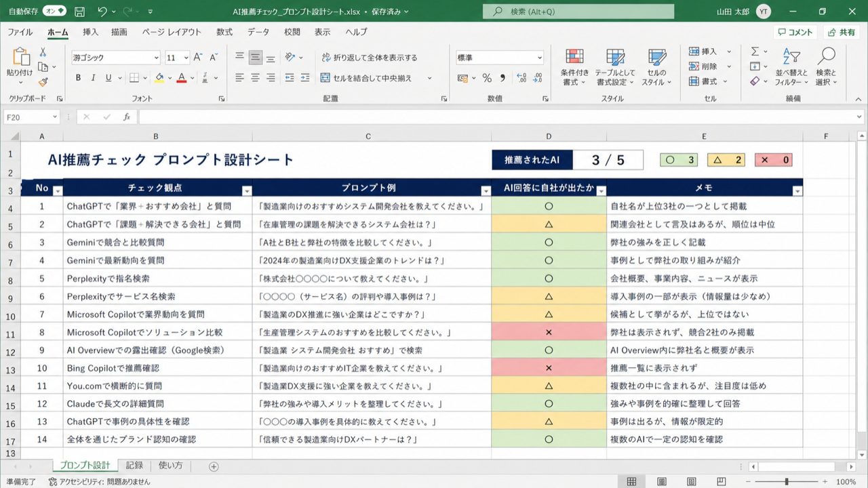Toggle the 自動保存 autosave switch
The height and width of the screenshot is (488, 868).
[x=54, y=12]
